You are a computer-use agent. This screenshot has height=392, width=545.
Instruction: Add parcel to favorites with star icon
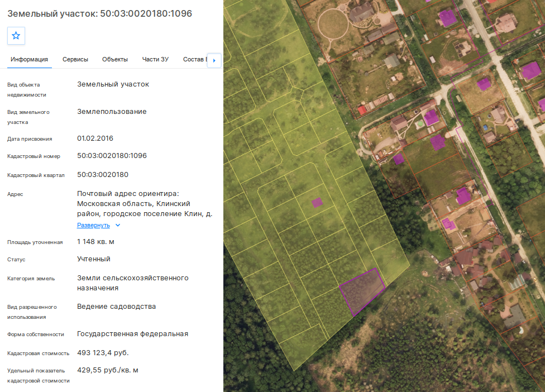[16, 35]
